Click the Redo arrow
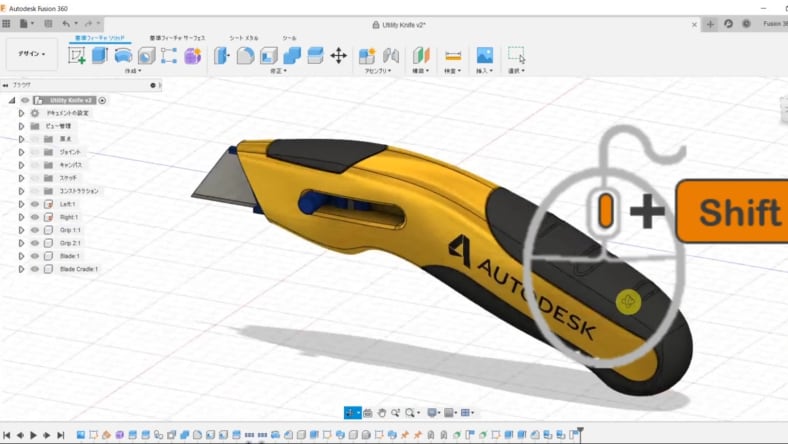Image resolution: width=788 pixels, height=444 pixels. 88,24
